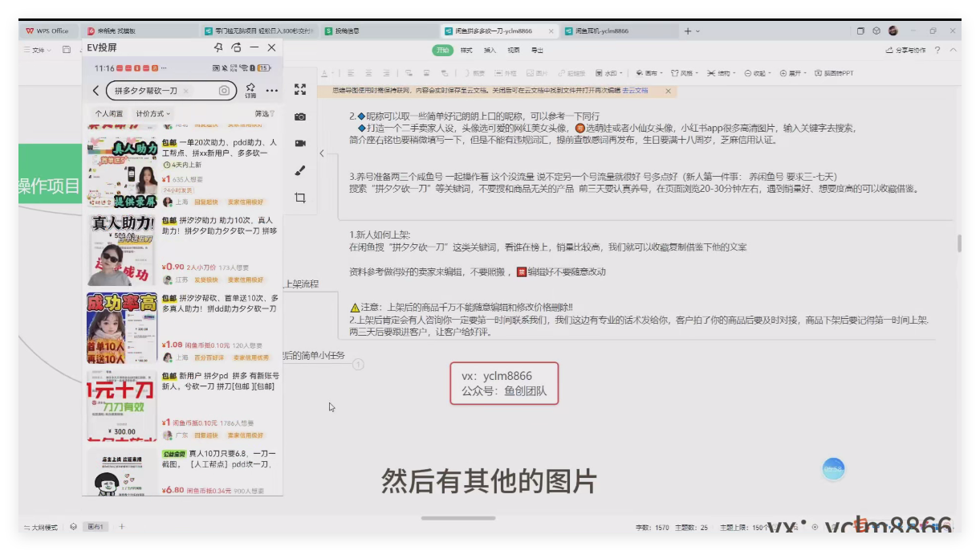The image size is (980, 551).
Task: Close the 闲鱼拼多多砍一刀-yclm8866 tab
Action: (551, 31)
